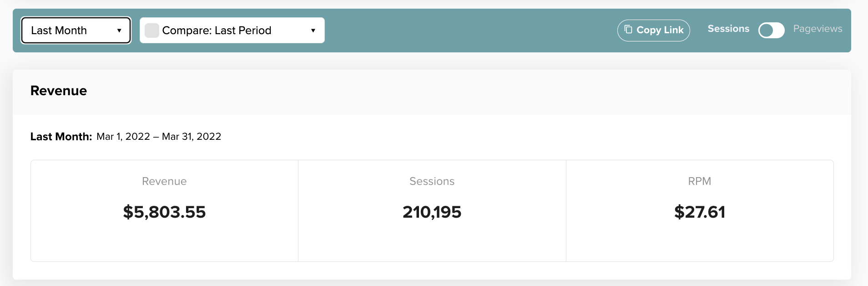This screenshot has width=868, height=286.
Task: Click the RPM card title label
Action: pos(700,181)
